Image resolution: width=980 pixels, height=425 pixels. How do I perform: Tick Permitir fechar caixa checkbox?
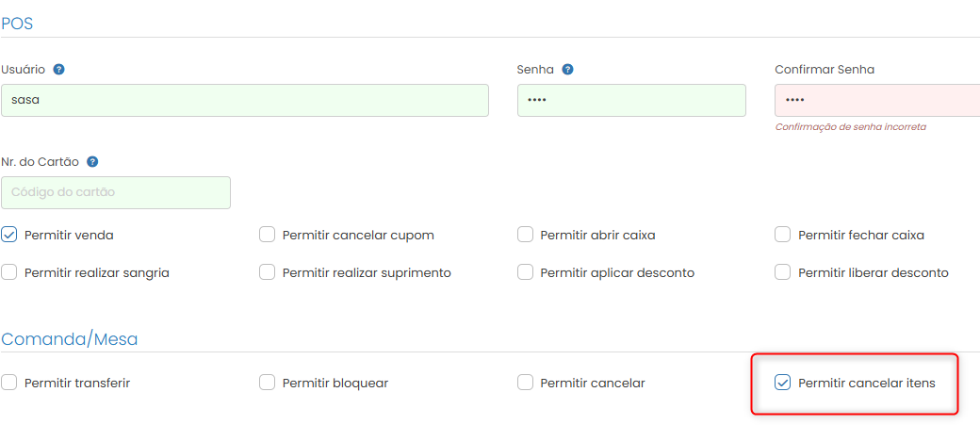(x=782, y=235)
